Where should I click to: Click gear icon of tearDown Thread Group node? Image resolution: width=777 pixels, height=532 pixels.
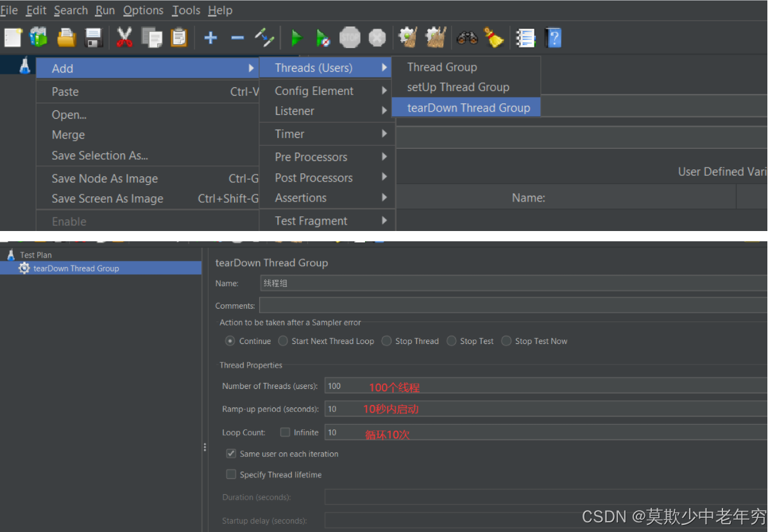(24, 268)
